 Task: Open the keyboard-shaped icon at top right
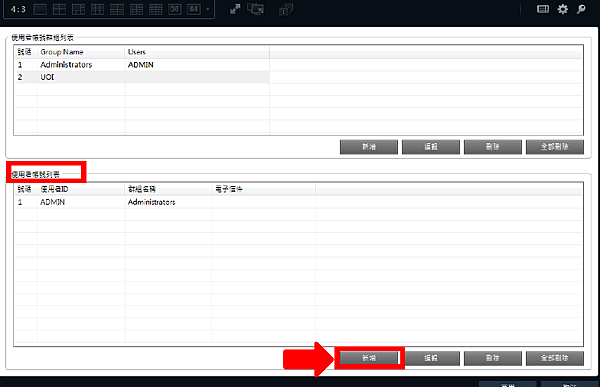(543, 9)
